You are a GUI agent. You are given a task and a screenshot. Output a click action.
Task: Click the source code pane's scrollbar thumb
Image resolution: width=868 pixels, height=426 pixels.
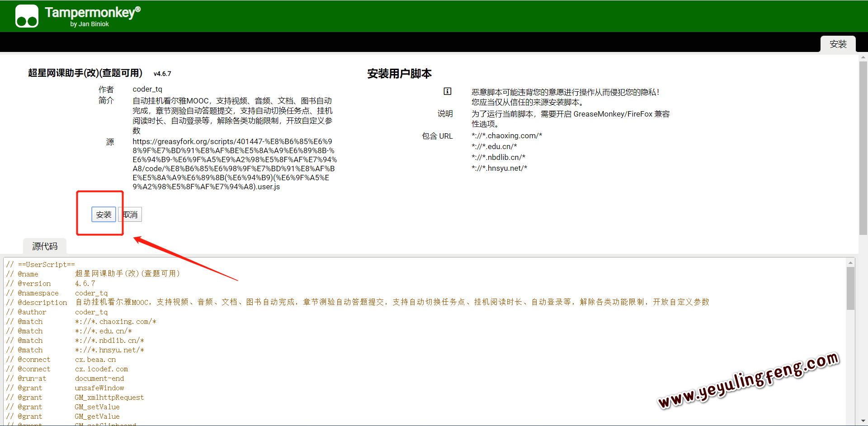(x=850, y=288)
